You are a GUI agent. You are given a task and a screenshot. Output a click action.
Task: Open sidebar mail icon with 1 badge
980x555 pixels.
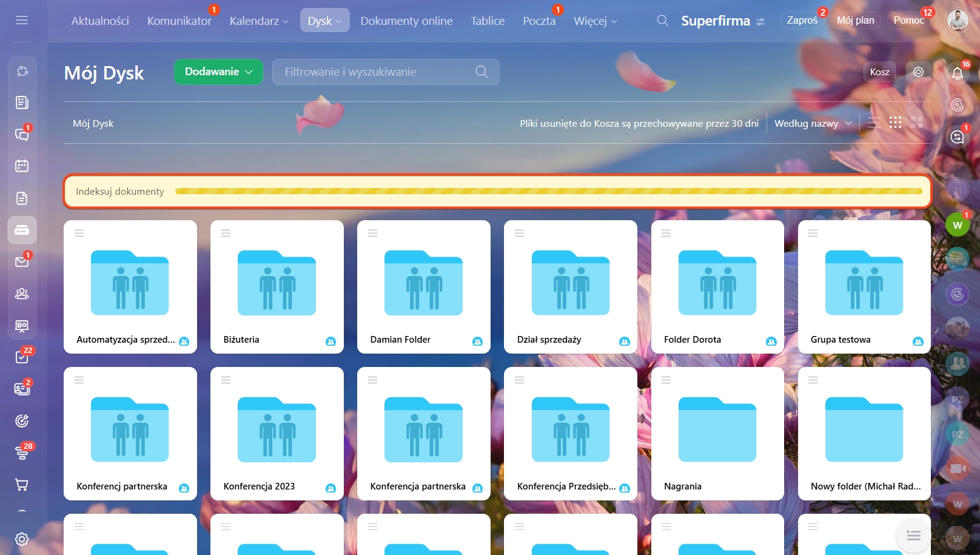[x=22, y=262]
